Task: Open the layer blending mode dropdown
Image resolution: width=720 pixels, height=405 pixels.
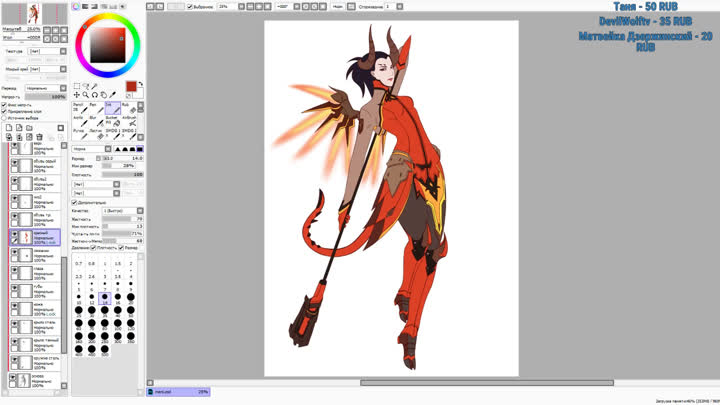Action: pos(45,88)
